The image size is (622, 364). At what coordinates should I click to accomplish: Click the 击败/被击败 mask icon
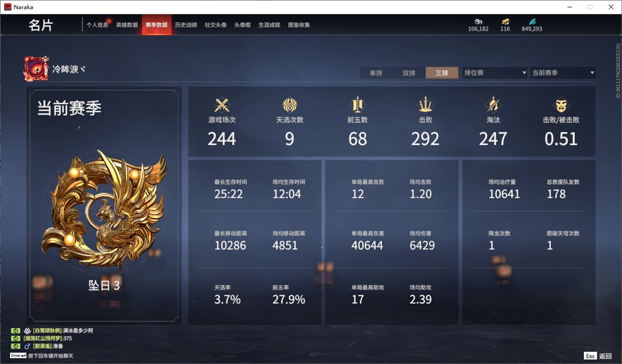click(x=561, y=105)
